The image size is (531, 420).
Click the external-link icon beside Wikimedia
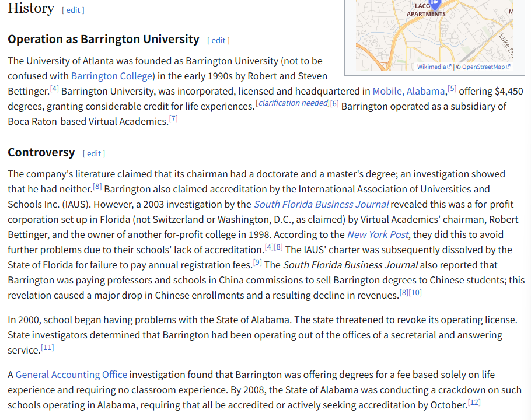(449, 67)
